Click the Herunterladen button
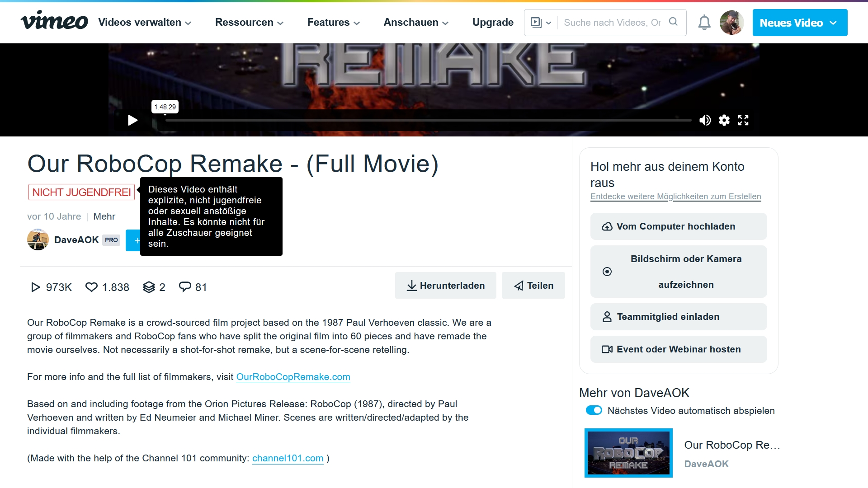Viewport: 868px width, 488px height. click(445, 286)
